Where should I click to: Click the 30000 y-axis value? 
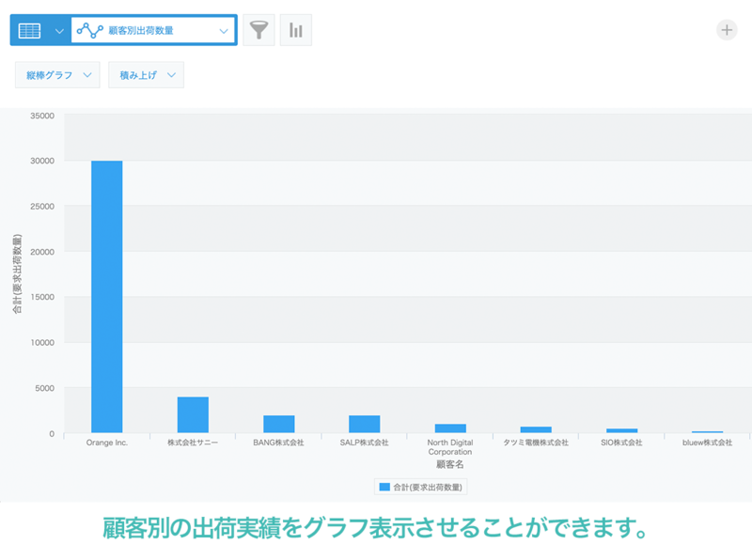click(42, 161)
